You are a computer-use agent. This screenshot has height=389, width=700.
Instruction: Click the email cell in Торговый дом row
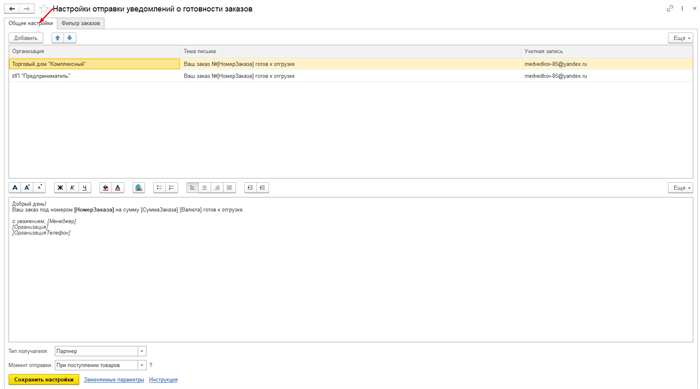[x=607, y=64]
